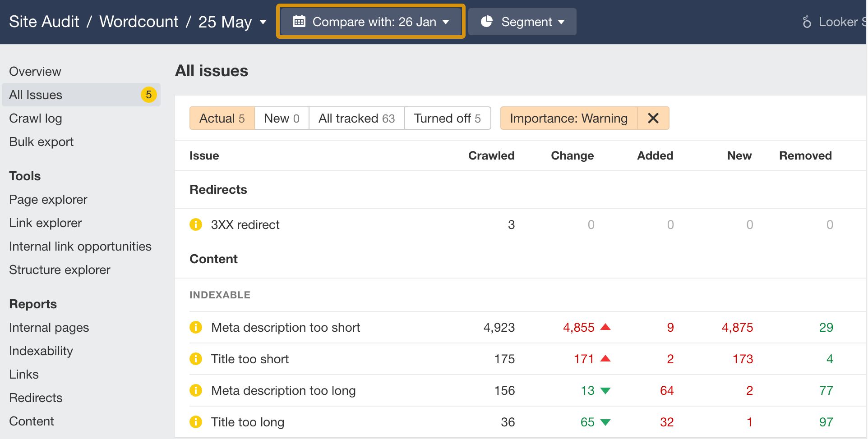Select Crawl log in the sidebar
The image size is (868, 439).
[35, 118]
